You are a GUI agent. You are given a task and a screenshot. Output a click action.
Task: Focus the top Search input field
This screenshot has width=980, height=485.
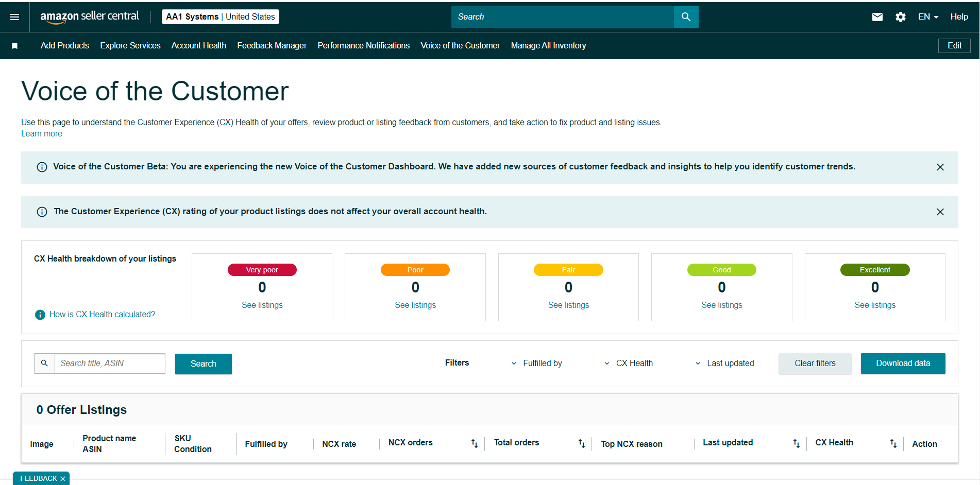tap(563, 17)
